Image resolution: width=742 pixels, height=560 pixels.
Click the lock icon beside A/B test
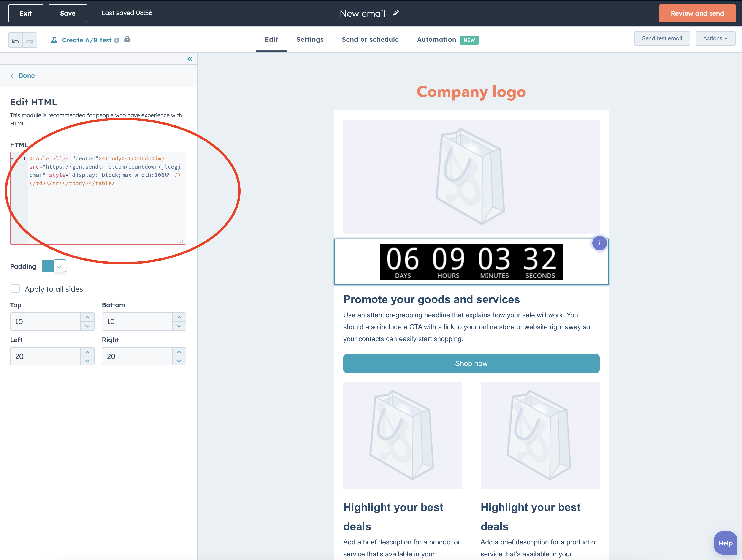pyautogui.click(x=127, y=40)
